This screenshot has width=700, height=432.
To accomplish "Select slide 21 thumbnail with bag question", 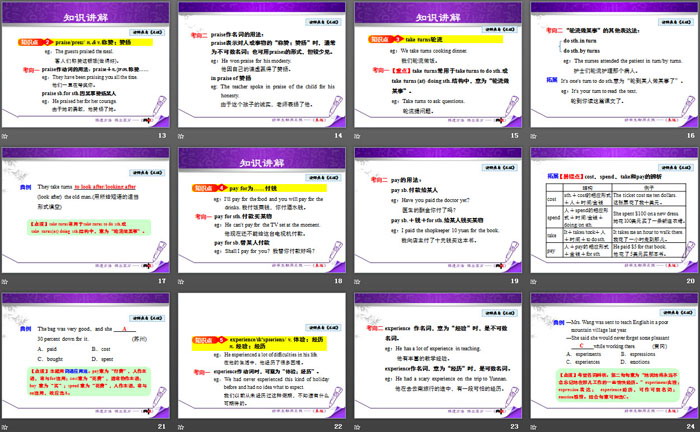I will click(x=86, y=356).
